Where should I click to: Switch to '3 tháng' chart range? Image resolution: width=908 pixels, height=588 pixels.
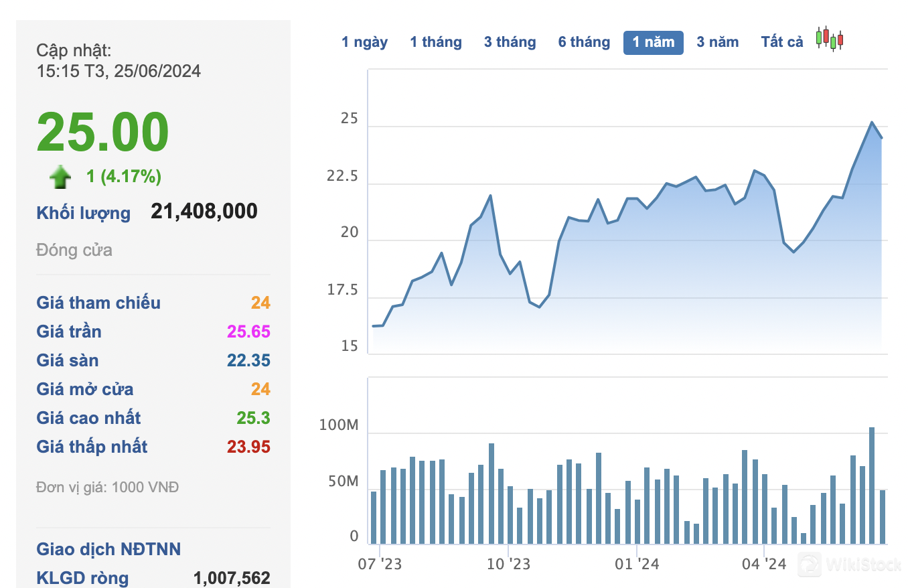[510, 42]
